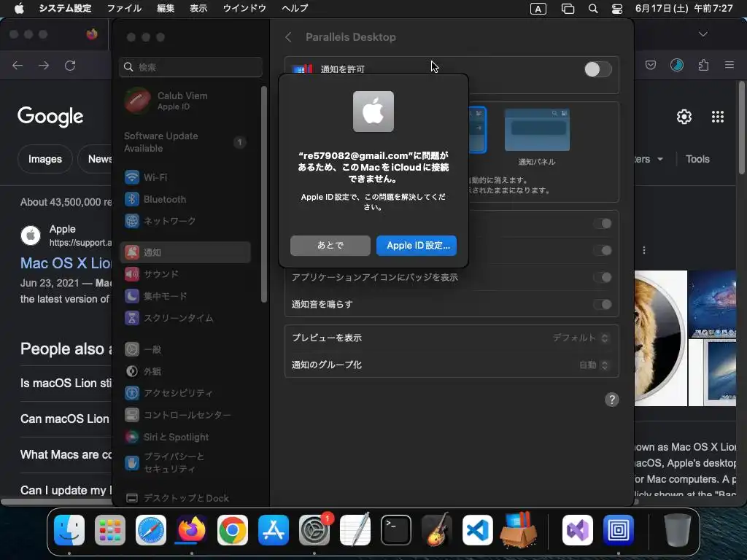Image resolution: width=747 pixels, height=560 pixels.
Task: Open ウインドウ menu
Action: [x=244, y=8]
